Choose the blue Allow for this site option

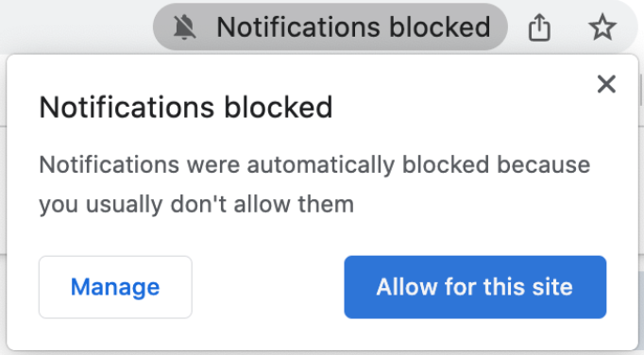tap(475, 287)
